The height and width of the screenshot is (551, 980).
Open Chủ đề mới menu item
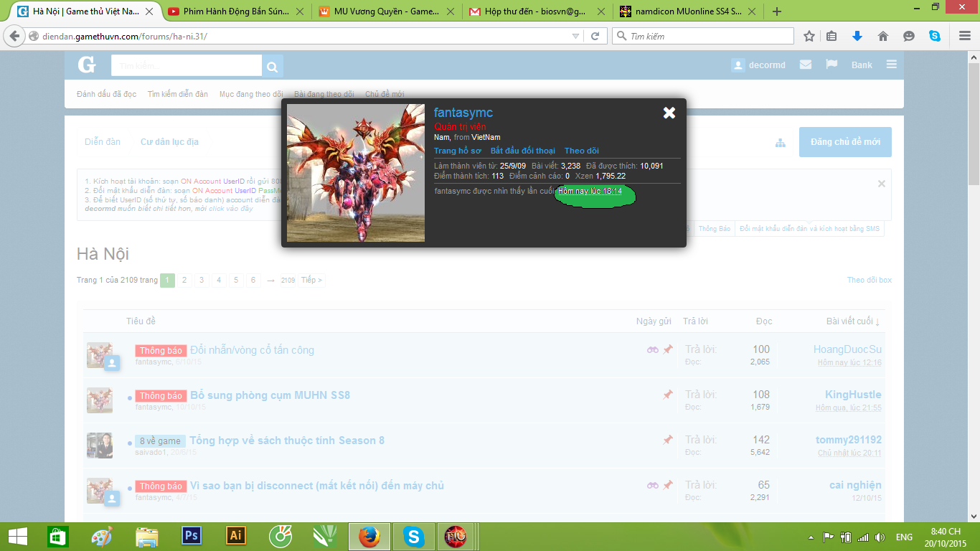tap(385, 94)
